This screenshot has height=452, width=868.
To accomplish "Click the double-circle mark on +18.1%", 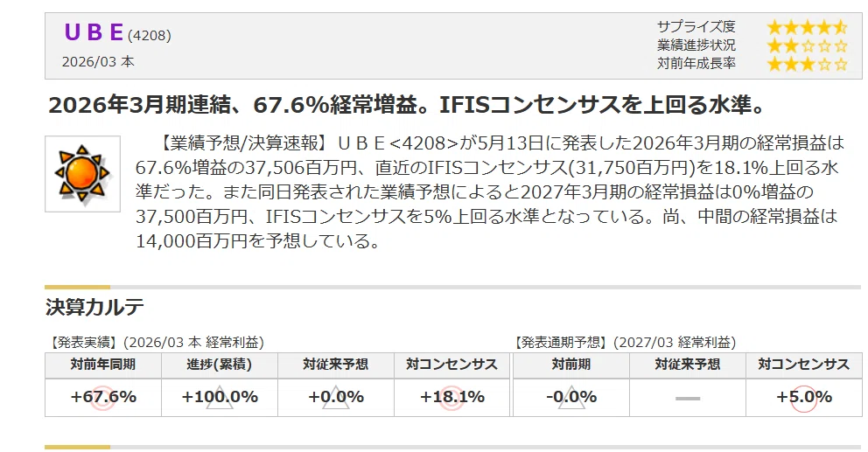I will click(451, 398).
